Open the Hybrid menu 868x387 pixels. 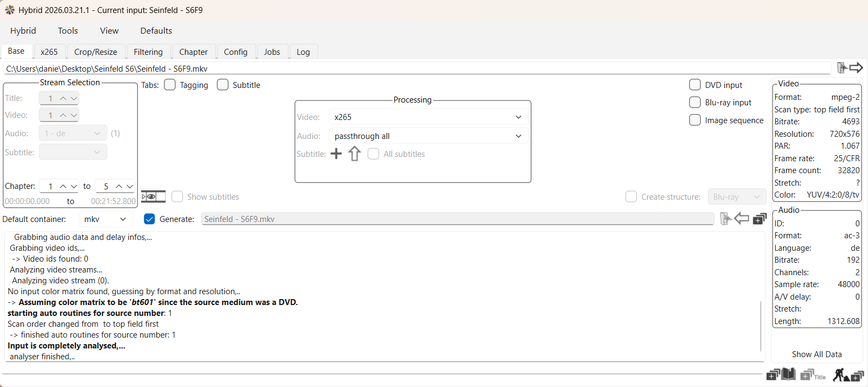23,30
